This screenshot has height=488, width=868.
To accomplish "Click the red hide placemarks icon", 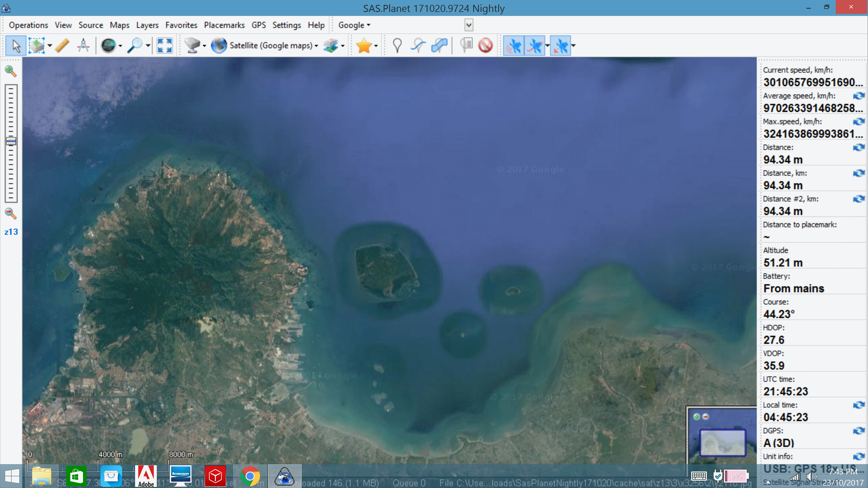I will (485, 46).
